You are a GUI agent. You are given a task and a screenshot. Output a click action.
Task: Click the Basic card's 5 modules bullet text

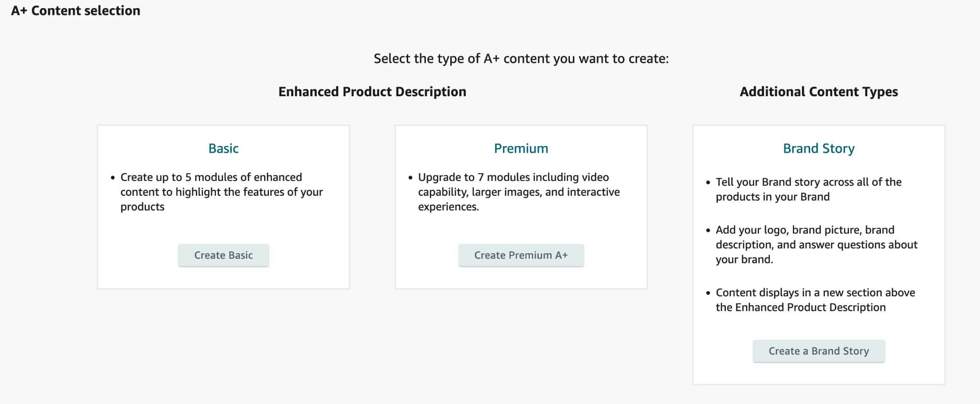click(x=222, y=191)
